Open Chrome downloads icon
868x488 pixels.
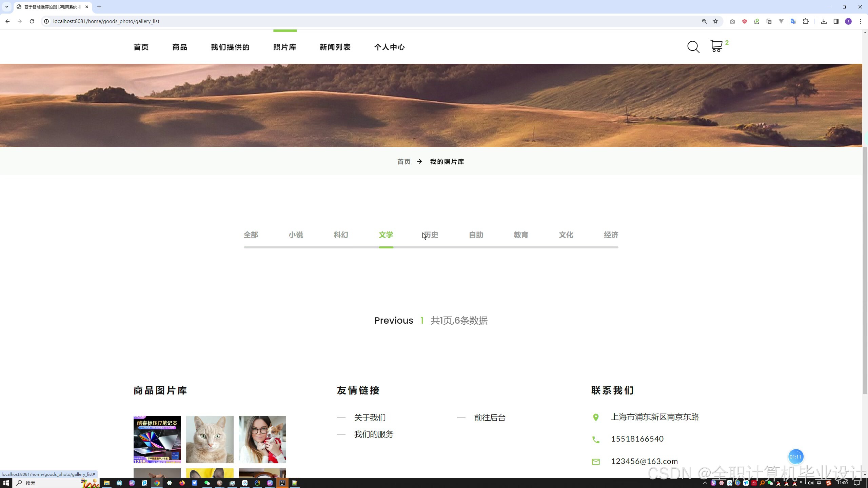point(824,21)
